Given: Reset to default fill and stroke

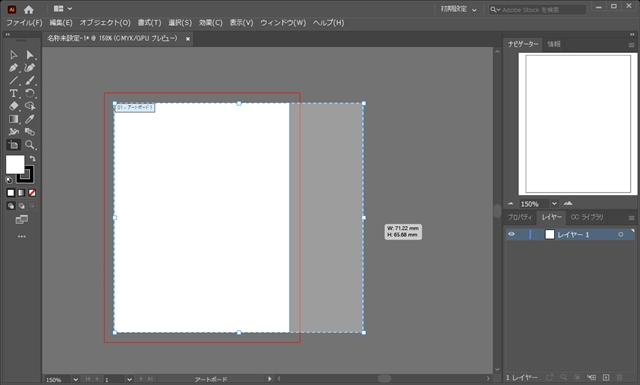Looking at the screenshot, I should coord(9,180).
